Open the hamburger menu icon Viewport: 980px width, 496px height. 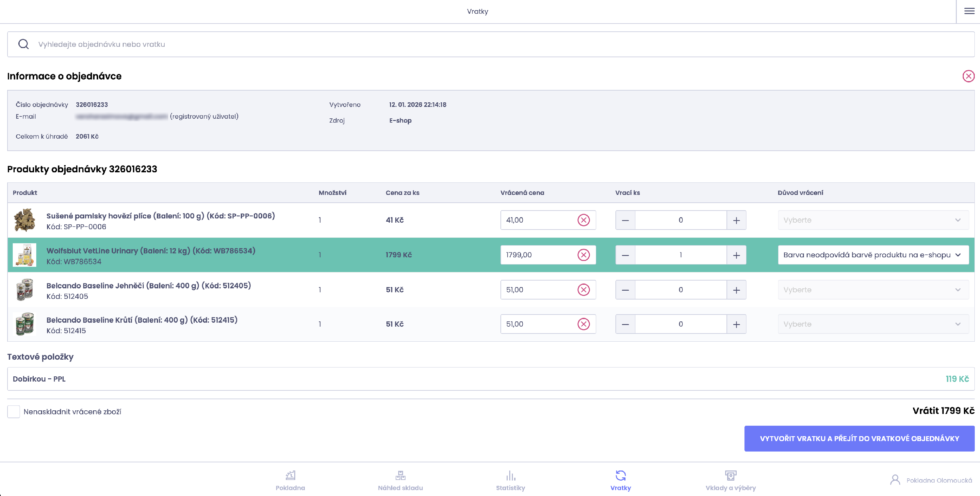(x=969, y=11)
